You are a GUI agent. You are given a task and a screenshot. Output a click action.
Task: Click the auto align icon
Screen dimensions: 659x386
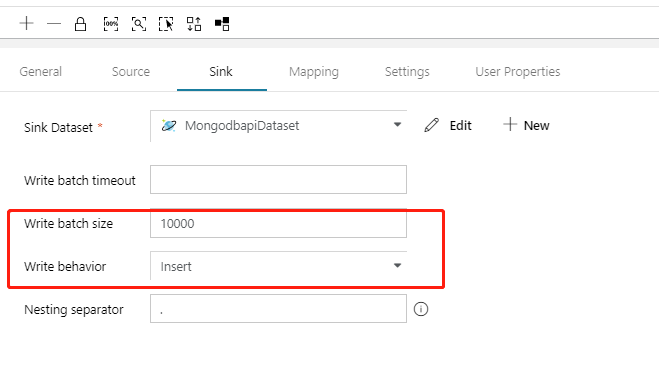coord(194,24)
